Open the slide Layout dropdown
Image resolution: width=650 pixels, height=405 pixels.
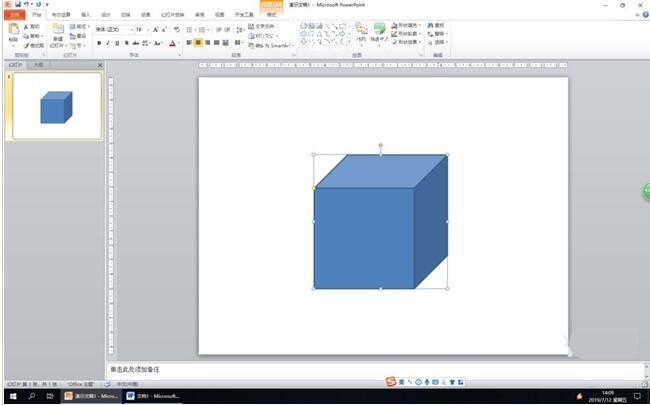click(80, 27)
